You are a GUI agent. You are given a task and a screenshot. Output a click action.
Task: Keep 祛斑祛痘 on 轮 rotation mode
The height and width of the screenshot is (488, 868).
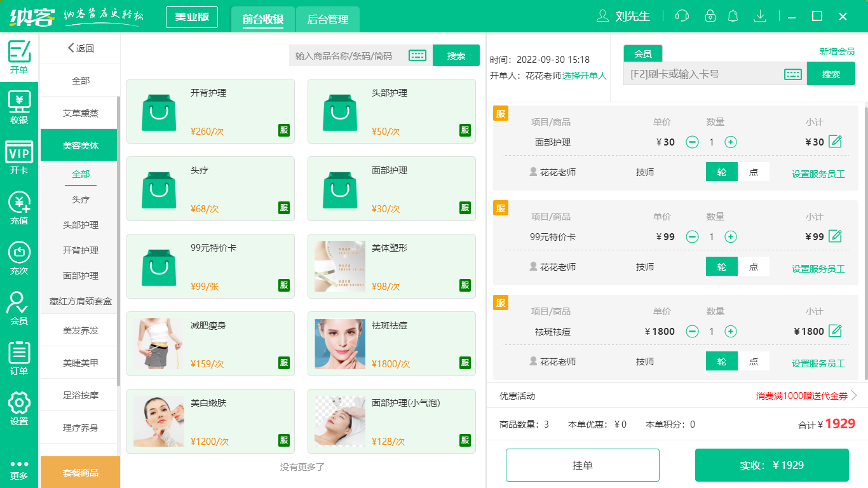coord(721,360)
